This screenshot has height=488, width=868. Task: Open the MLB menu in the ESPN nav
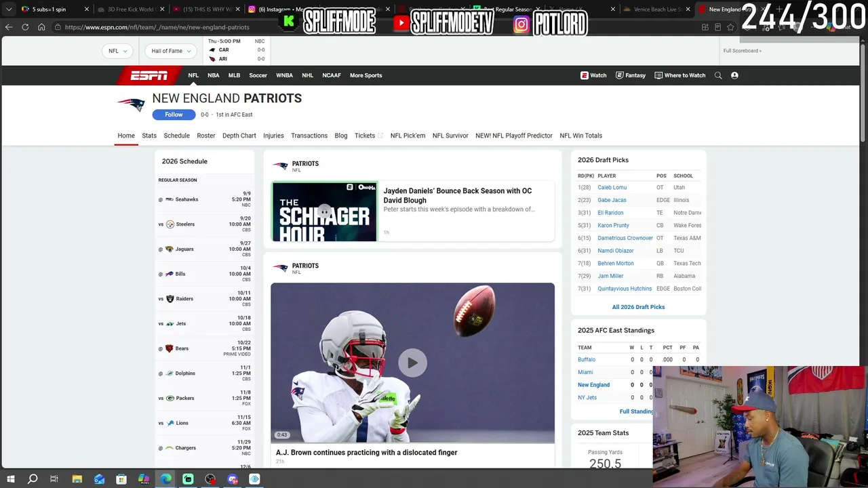(x=234, y=75)
